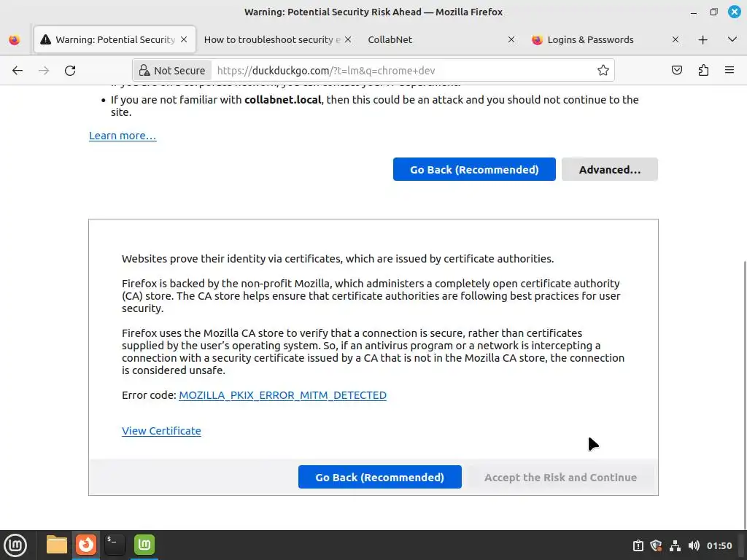747x560 pixels.
Task: Click the Not Secure lock indicator
Action: [x=172, y=71]
